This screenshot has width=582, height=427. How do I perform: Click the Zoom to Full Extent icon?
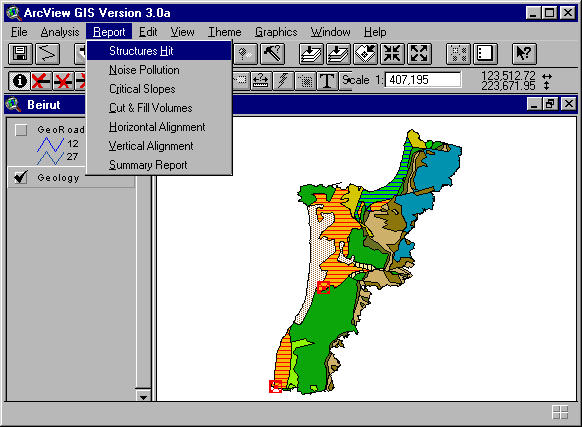(x=311, y=54)
